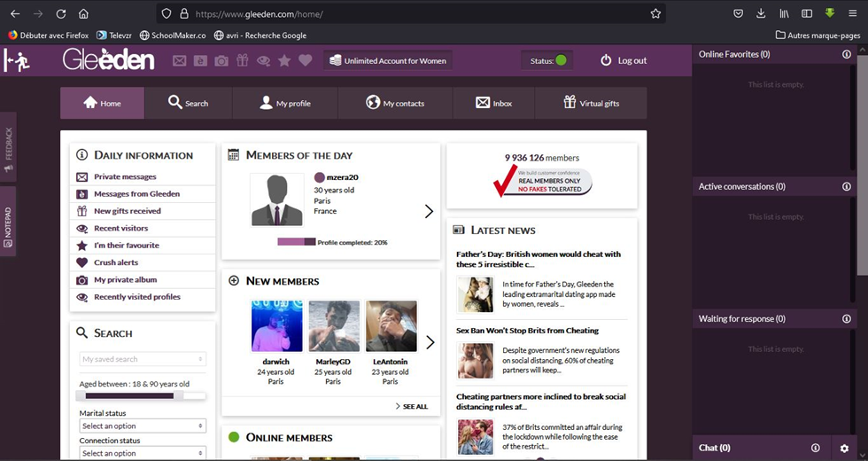
Task: Open Private messages link
Action: coord(125,176)
